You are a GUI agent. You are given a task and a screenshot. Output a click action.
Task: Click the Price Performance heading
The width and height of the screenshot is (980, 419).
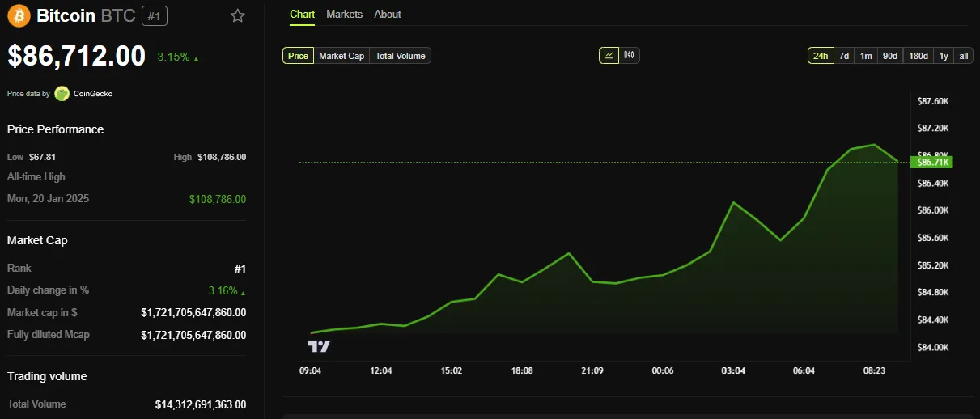click(x=55, y=129)
